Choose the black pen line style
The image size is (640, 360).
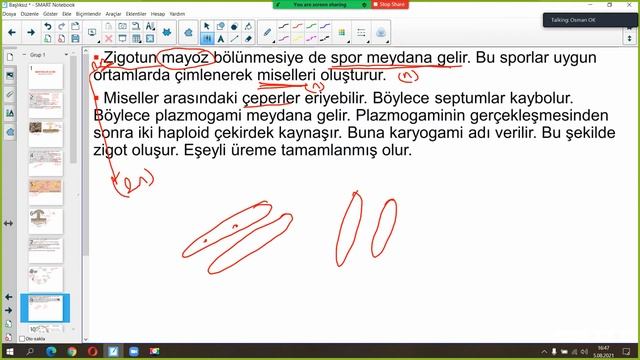point(284,27)
